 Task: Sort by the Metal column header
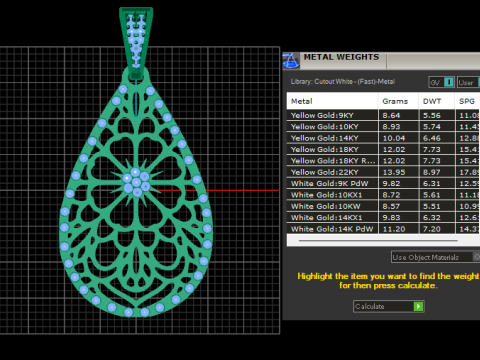[332, 101]
